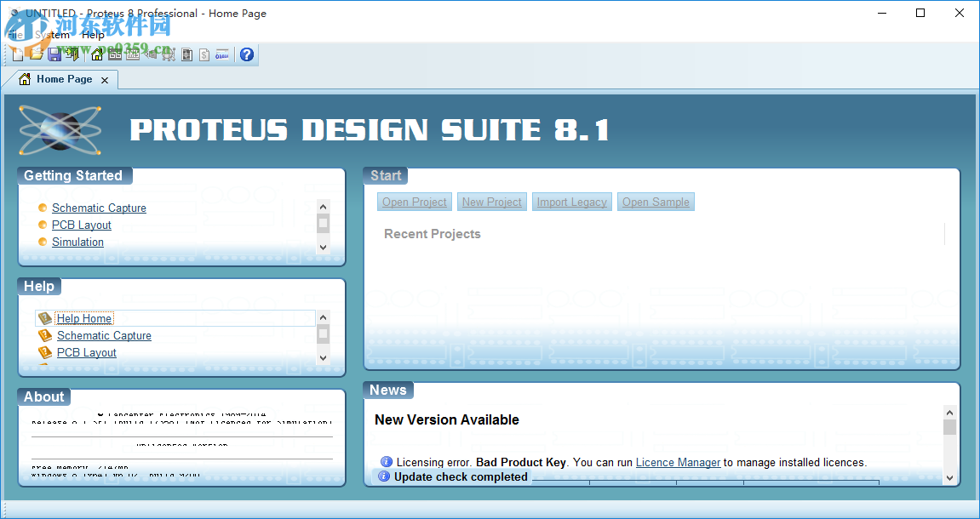Viewport: 980px width, 519px height.
Task: Click Help list scroll down arrow
Action: pos(324,358)
